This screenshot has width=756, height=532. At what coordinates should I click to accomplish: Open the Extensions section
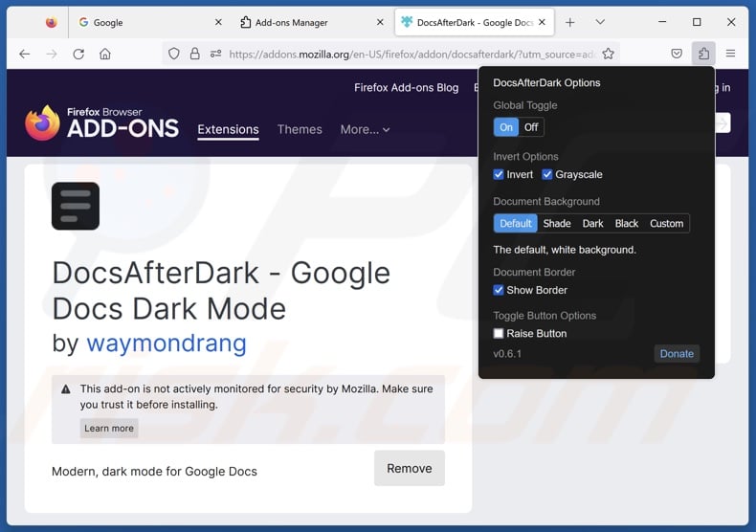click(228, 129)
